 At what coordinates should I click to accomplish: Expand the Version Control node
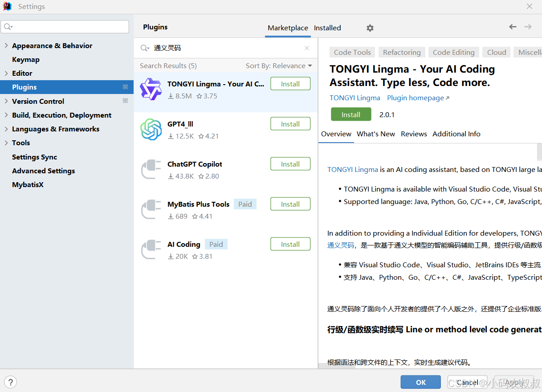tap(6, 101)
